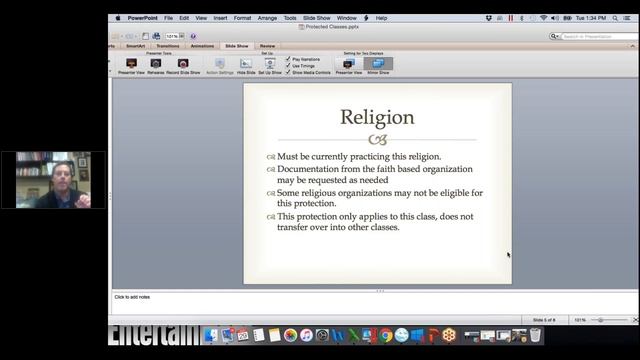The image size is (640, 360).
Task: Open the Window menu
Action: pyautogui.click(x=347, y=18)
